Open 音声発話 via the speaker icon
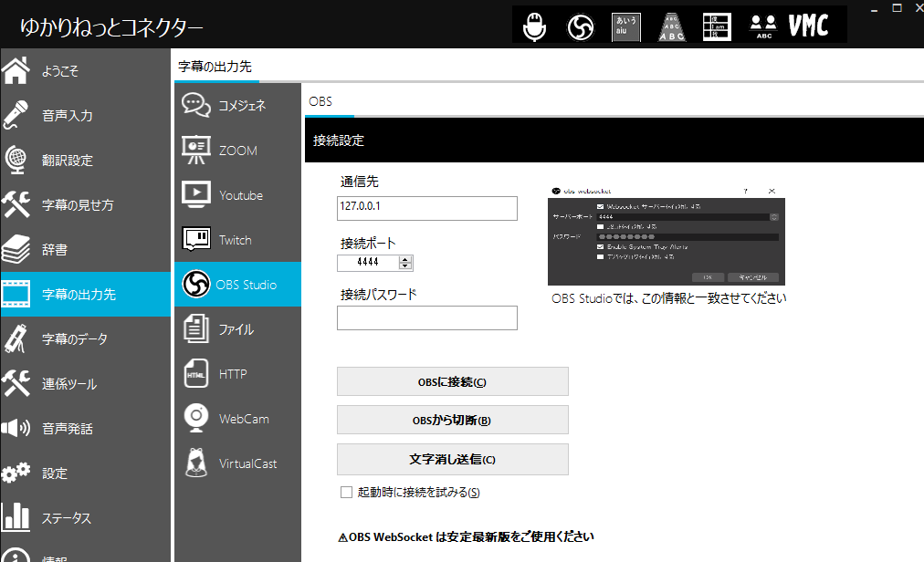 (x=16, y=428)
